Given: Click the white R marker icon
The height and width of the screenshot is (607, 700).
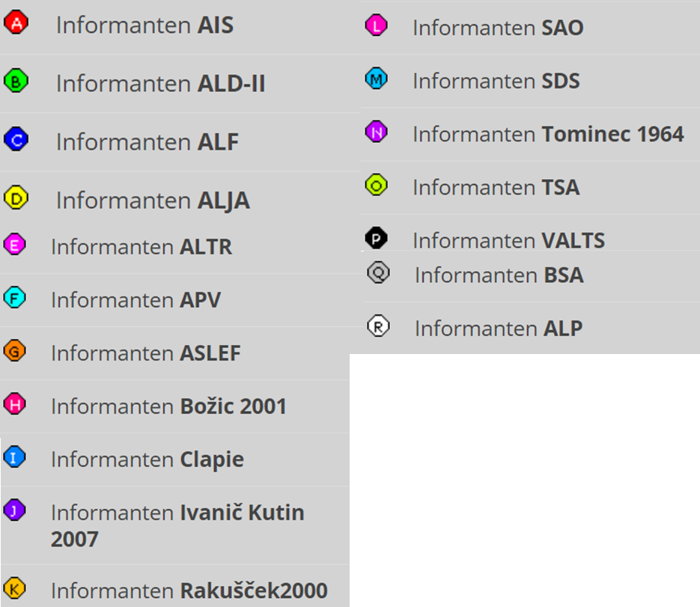Looking at the screenshot, I should [x=379, y=326].
